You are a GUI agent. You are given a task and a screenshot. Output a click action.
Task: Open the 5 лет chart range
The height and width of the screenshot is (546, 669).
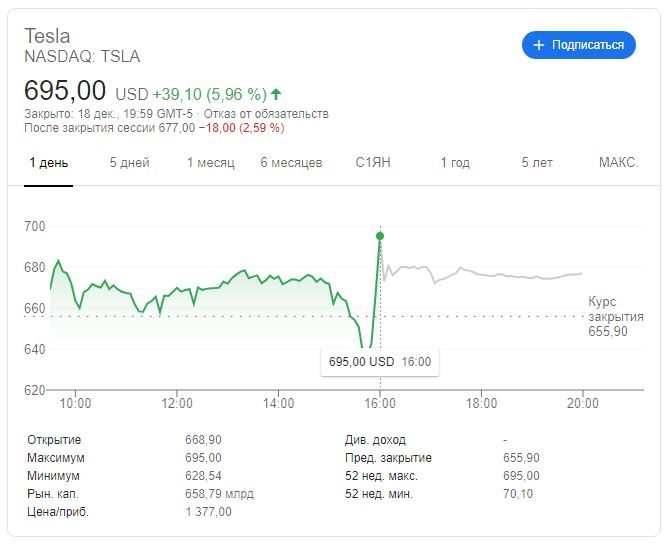coord(537,163)
